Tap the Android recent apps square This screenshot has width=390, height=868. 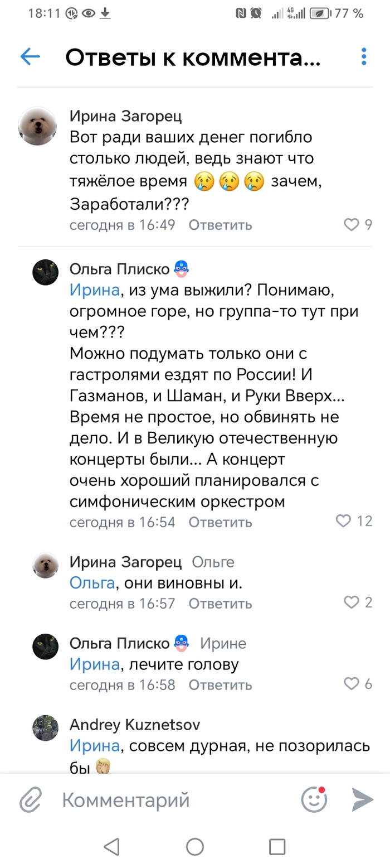pos(277,847)
